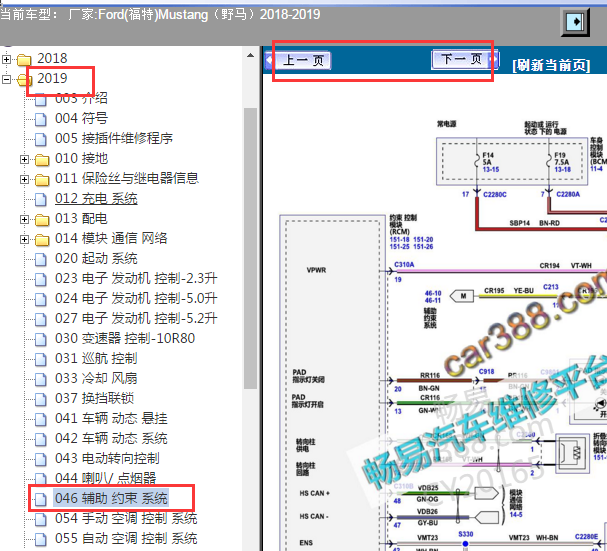
Task: Select 013 配电 entry
Action: click(x=81, y=218)
